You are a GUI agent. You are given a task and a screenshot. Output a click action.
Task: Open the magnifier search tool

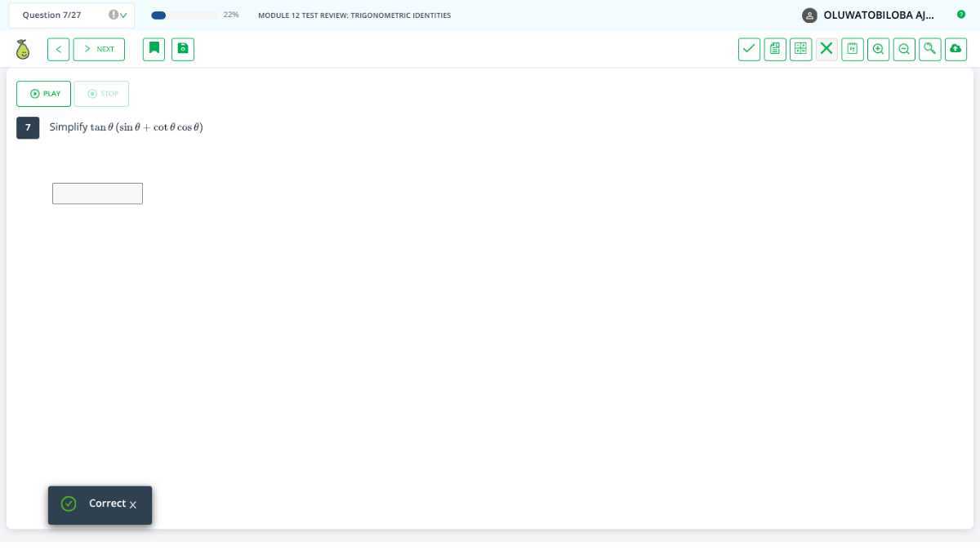(929, 49)
